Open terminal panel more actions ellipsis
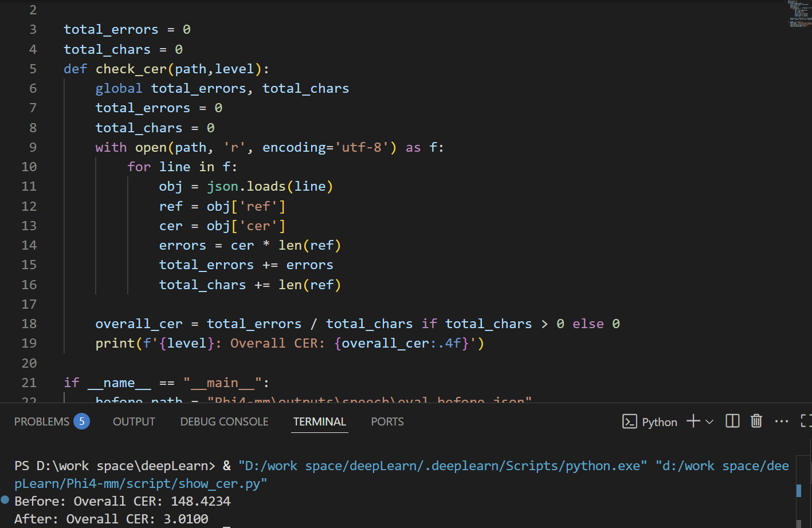The width and height of the screenshot is (812, 528). click(781, 421)
